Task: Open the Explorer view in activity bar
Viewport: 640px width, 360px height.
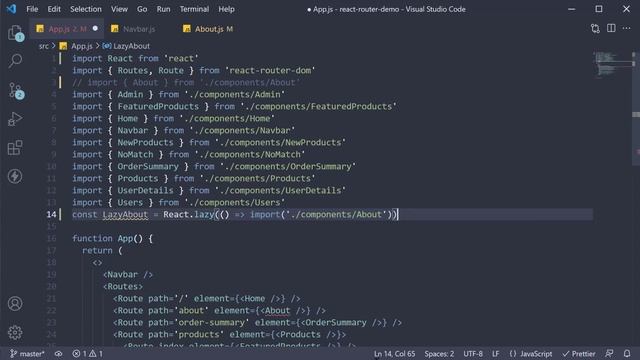Action: coord(16,33)
